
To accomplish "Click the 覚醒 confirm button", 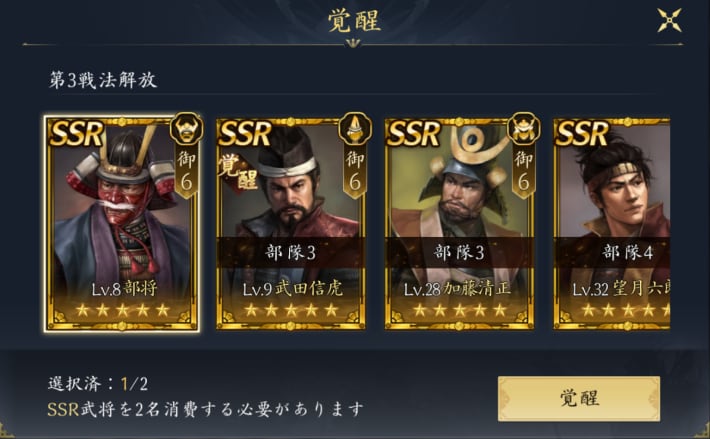I will tap(579, 399).
